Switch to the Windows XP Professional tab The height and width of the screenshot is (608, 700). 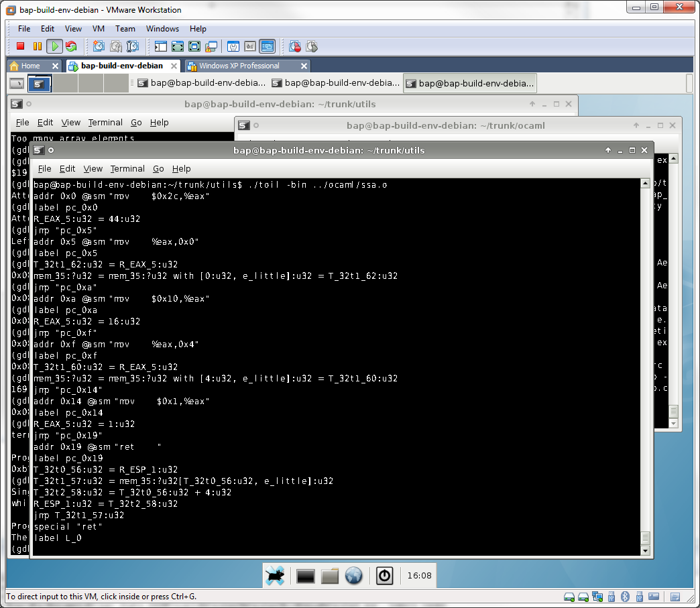239,66
